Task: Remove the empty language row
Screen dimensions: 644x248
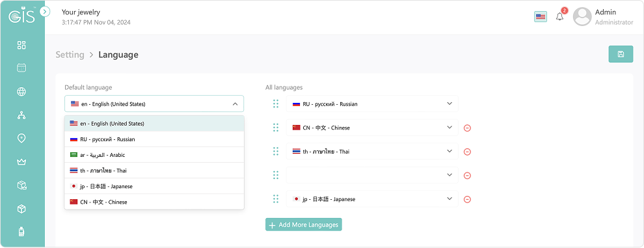Action: point(467,176)
